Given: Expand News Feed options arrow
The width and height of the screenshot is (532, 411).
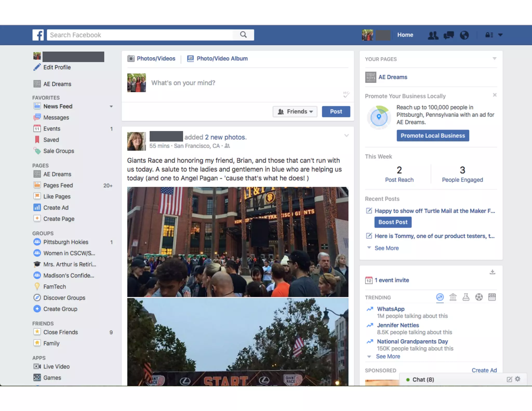Looking at the screenshot, I should click(111, 107).
